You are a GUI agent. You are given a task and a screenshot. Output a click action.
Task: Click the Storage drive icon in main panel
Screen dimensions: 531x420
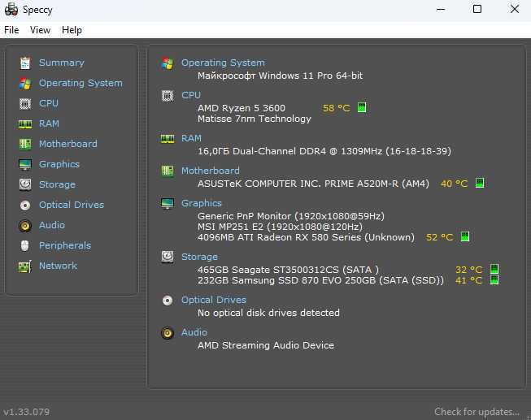[168, 258]
